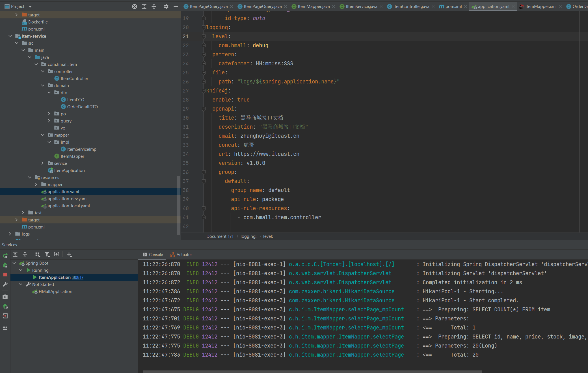This screenshot has width=588, height=373.
Task: Click the debug rerun bug icon
Action: coord(5,265)
